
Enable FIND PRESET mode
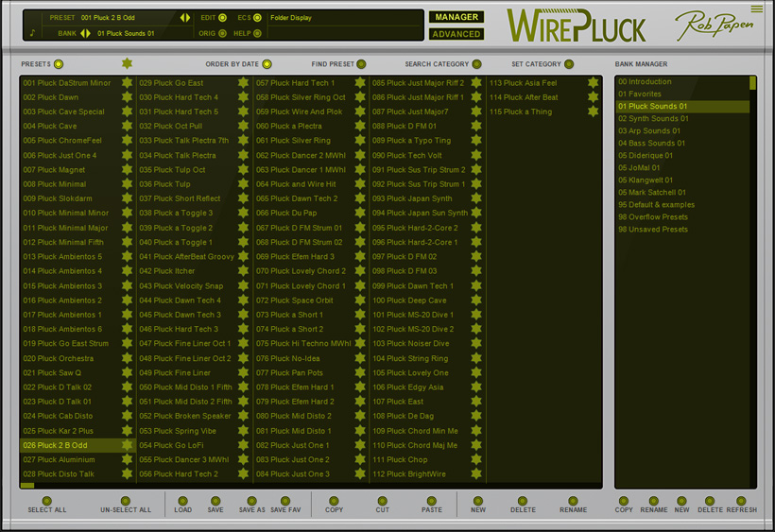(361, 64)
